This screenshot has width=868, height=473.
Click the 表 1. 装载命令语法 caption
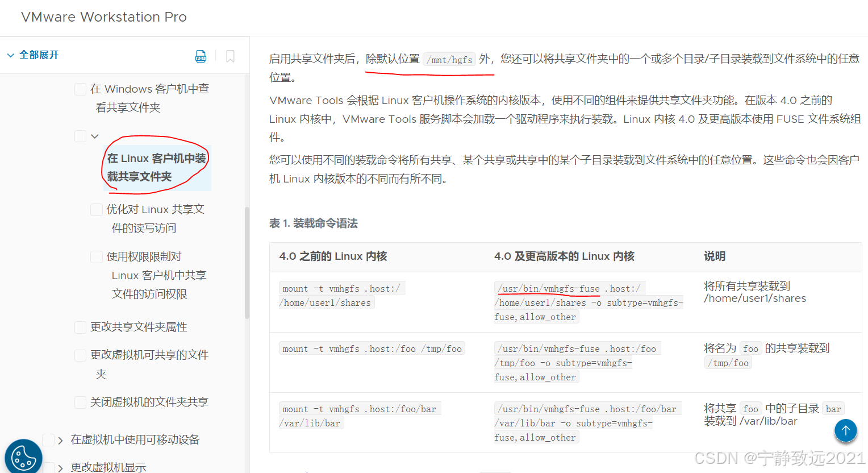tap(314, 223)
